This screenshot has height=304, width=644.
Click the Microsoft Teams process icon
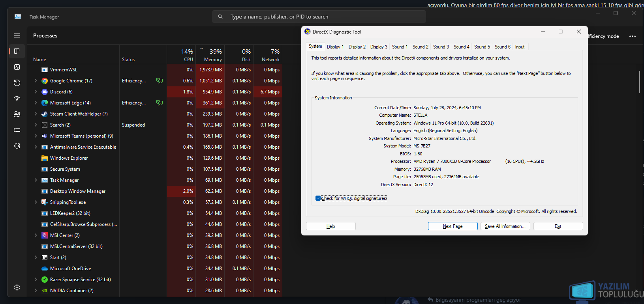45,136
